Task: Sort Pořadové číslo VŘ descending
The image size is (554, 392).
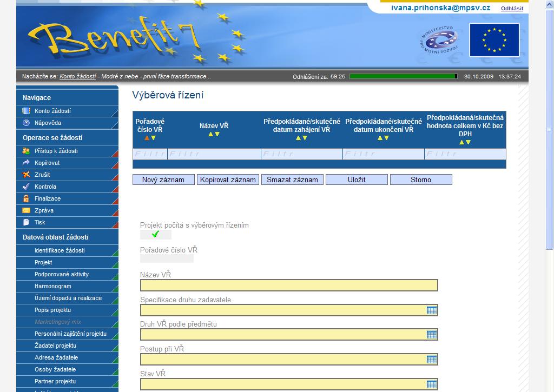Action: click(x=153, y=138)
